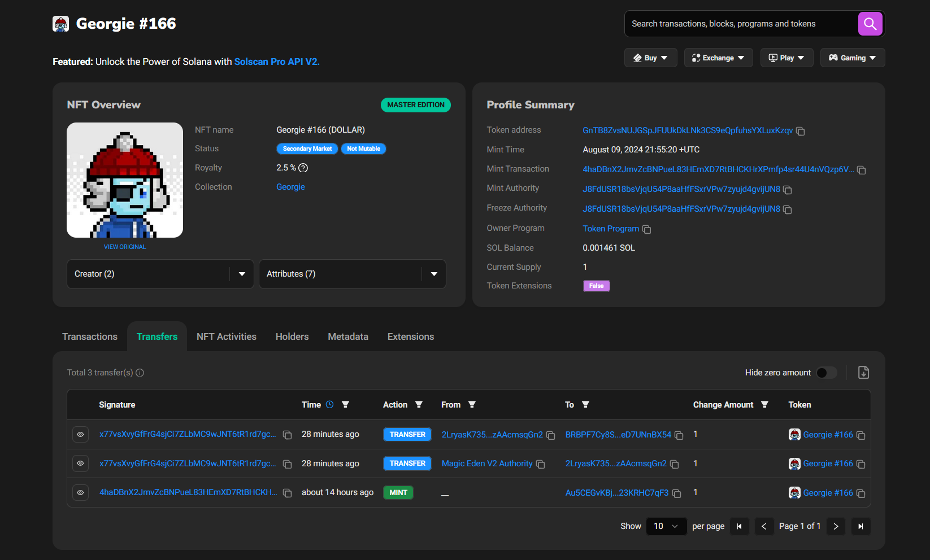Viewport: 930px width, 560px height.
Task: Click VIEW ORIGINAL under the NFT image
Action: [x=125, y=247]
